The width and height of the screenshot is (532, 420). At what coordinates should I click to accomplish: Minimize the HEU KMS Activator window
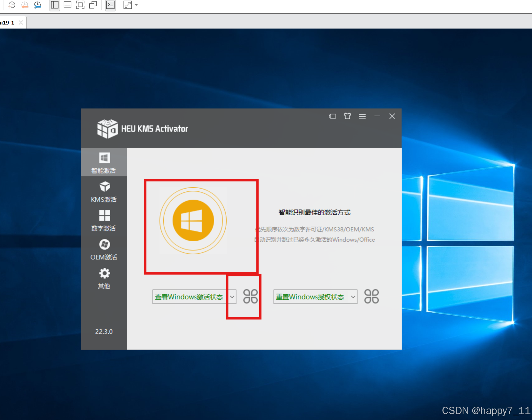377,116
